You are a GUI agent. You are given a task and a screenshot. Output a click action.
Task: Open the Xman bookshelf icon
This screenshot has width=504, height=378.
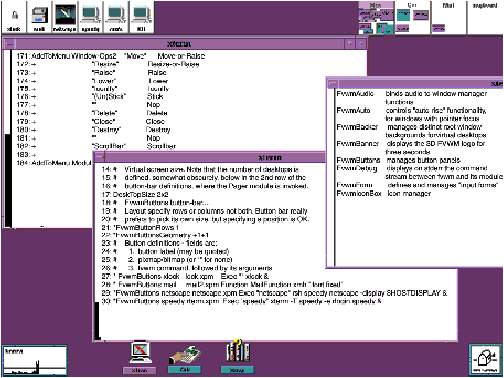pyautogui.click(x=237, y=356)
